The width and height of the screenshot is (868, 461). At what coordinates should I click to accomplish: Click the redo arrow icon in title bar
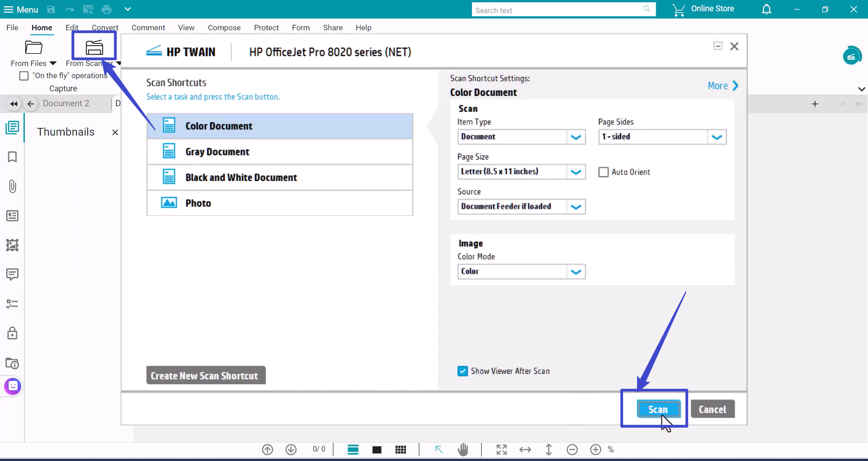69,9
